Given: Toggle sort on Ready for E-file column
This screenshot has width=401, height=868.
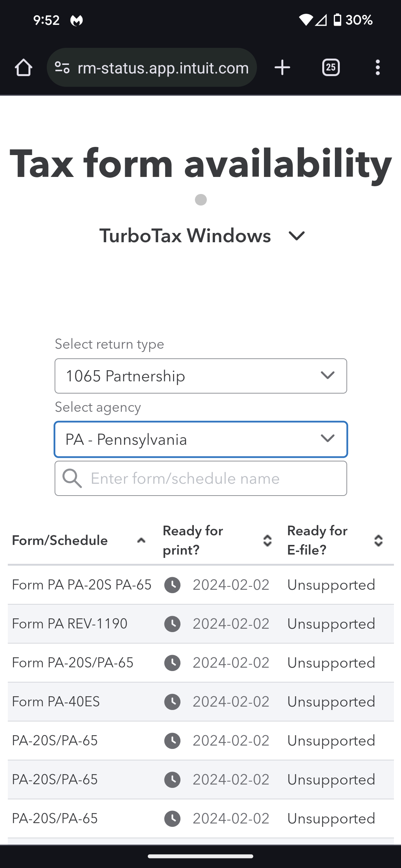Looking at the screenshot, I should tap(378, 540).
